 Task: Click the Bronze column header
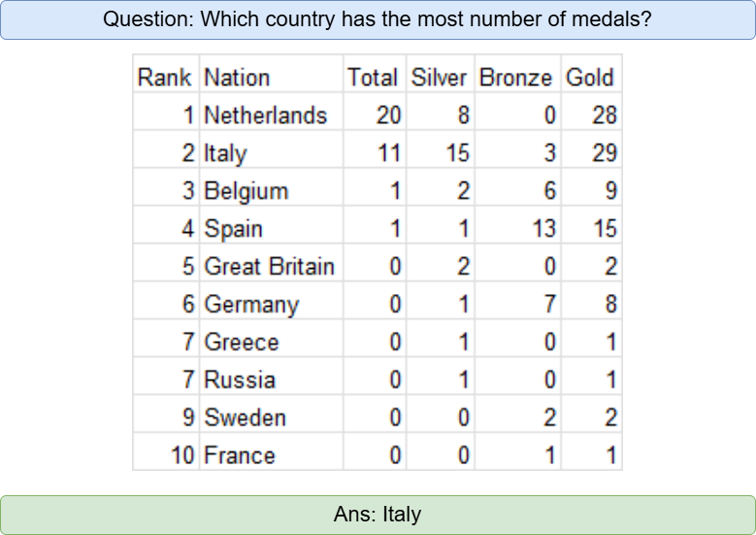[515, 78]
